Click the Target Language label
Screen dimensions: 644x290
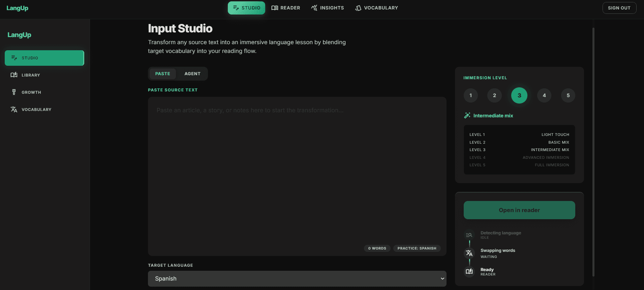click(171, 265)
